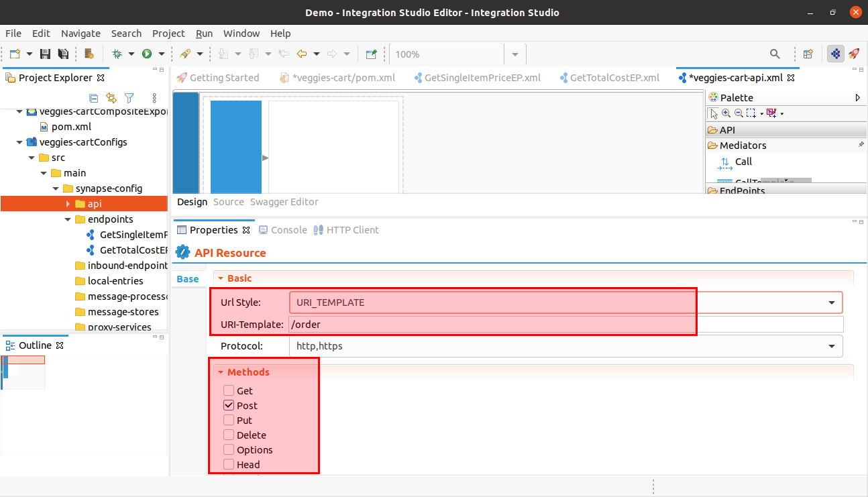The width and height of the screenshot is (868, 497).
Task: Switch to the *veggies-cart/pom.xml tab
Action: [337, 78]
